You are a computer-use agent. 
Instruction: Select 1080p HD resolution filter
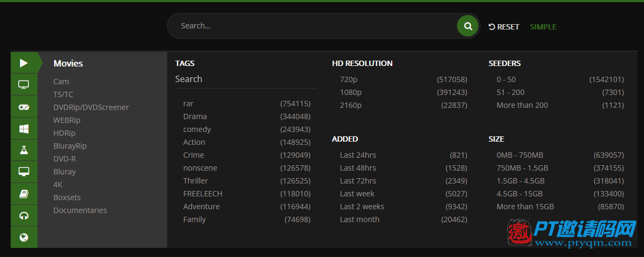click(403, 92)
